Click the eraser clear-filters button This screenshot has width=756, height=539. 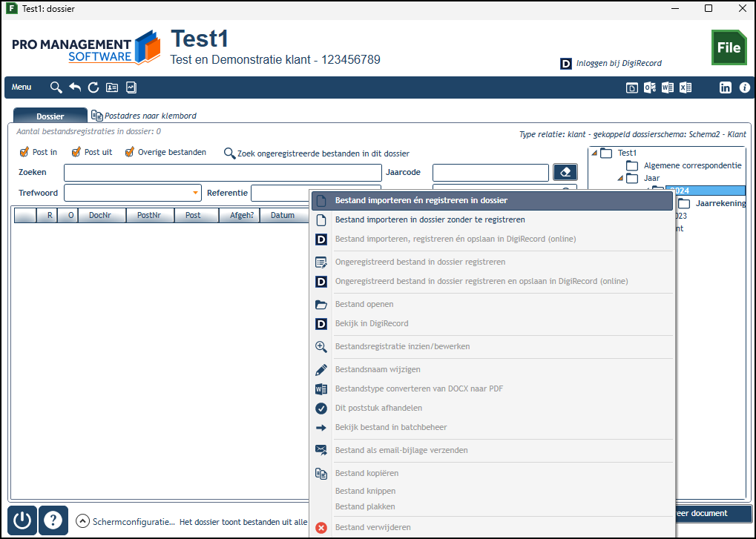pyautogui.click(x=565, y=172)
